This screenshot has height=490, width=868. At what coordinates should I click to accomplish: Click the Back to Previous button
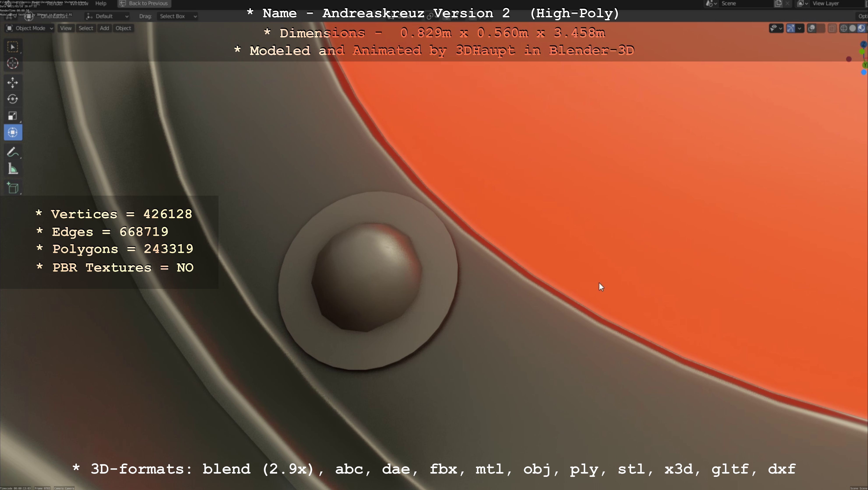[144, 3]
